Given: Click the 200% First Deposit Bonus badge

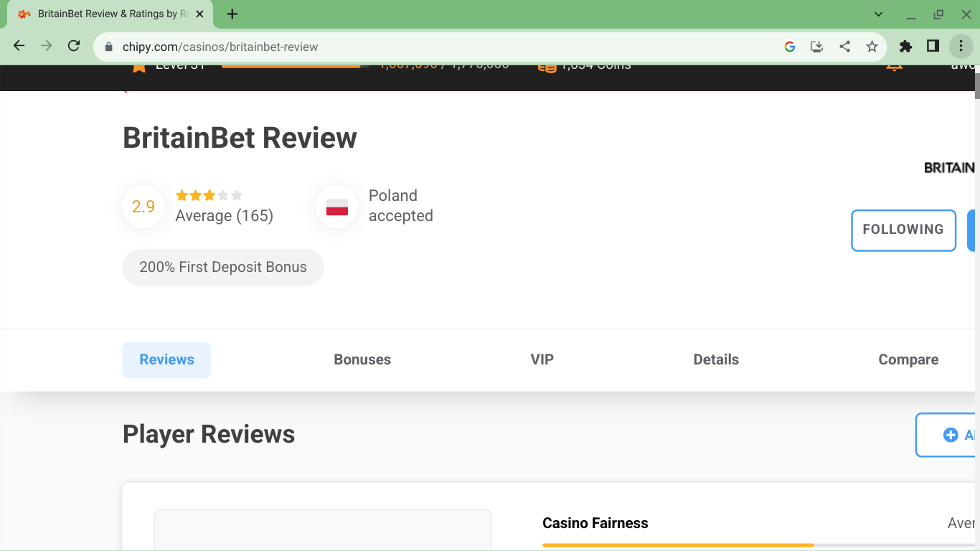Looking at the screenshot, I should coord(223,267).
